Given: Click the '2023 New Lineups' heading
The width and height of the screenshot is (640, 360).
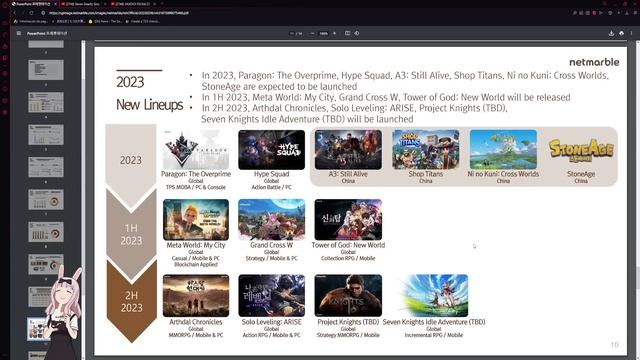Looking at the screenshot, I should tap(149, 93).
